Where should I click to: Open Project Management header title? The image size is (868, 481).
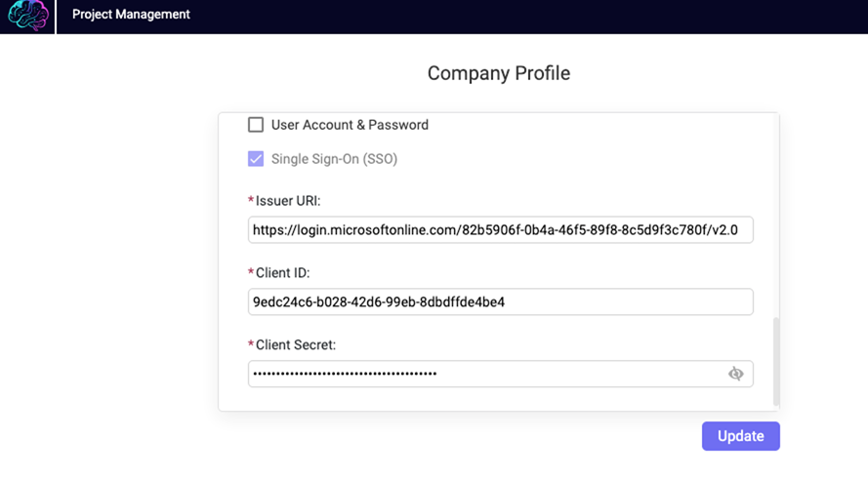(131, 15)
